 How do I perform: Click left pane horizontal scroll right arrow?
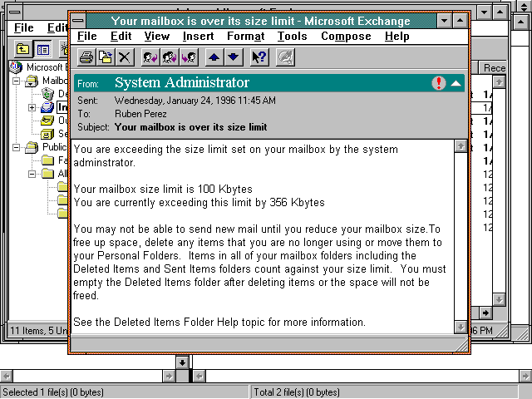(x=169, y=376)
